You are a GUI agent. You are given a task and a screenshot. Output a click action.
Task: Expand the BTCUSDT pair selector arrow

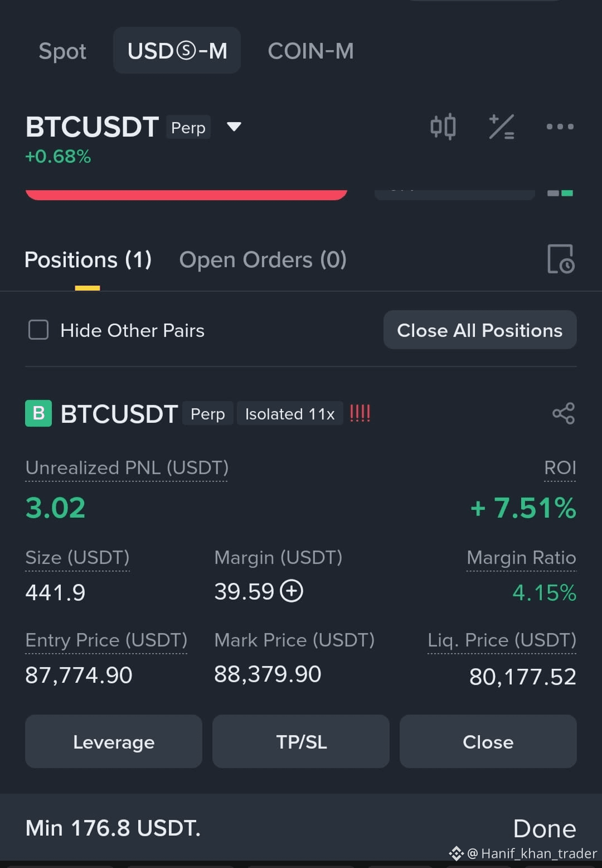[x=234, y=127]
